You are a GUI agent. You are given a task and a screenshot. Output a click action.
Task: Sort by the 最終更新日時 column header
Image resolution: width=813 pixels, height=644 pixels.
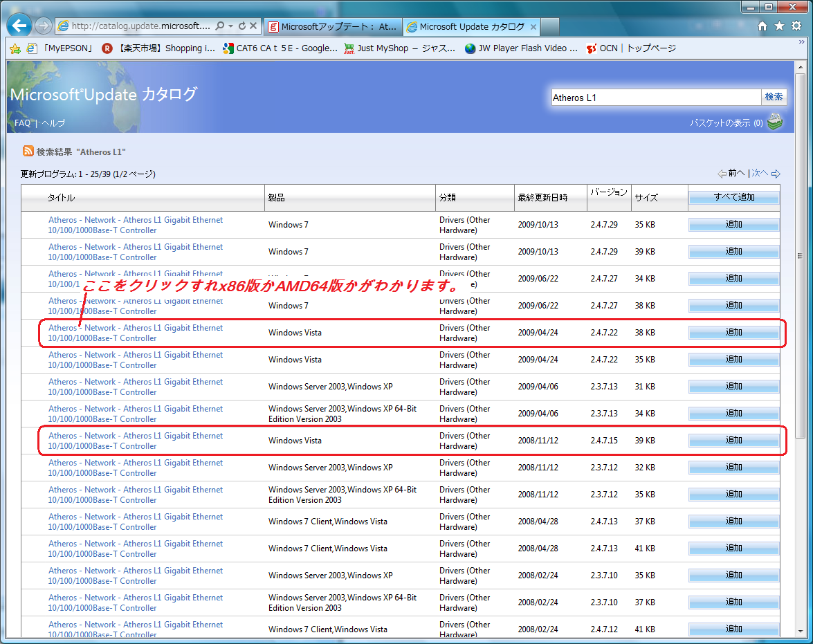[x=542, y=198]
